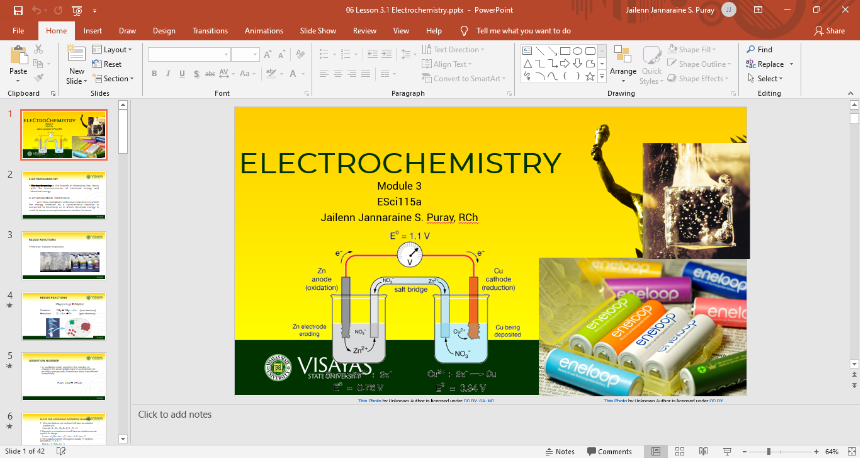The width and height of the screenshot is (868, 458).
Task: Click the Save icon in title bar
Action: coord(18,10)
